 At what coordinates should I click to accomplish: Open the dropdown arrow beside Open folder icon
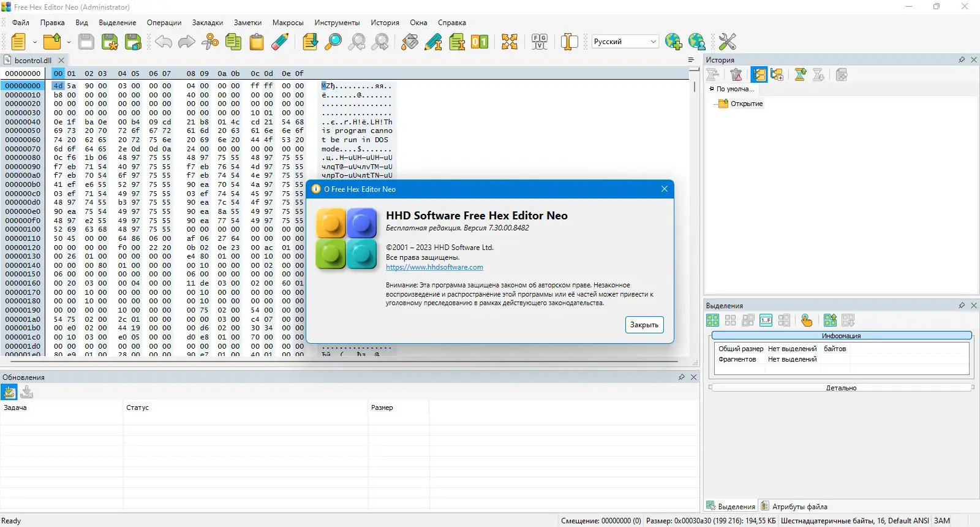pos(69,42)
